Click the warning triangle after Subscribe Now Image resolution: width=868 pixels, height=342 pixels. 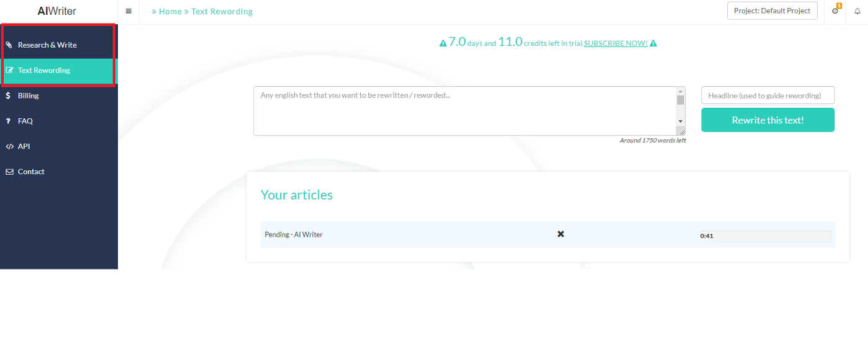653,43
